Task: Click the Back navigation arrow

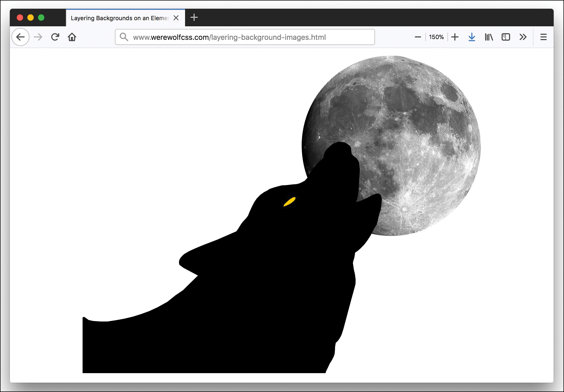Action: pos(20,37)
